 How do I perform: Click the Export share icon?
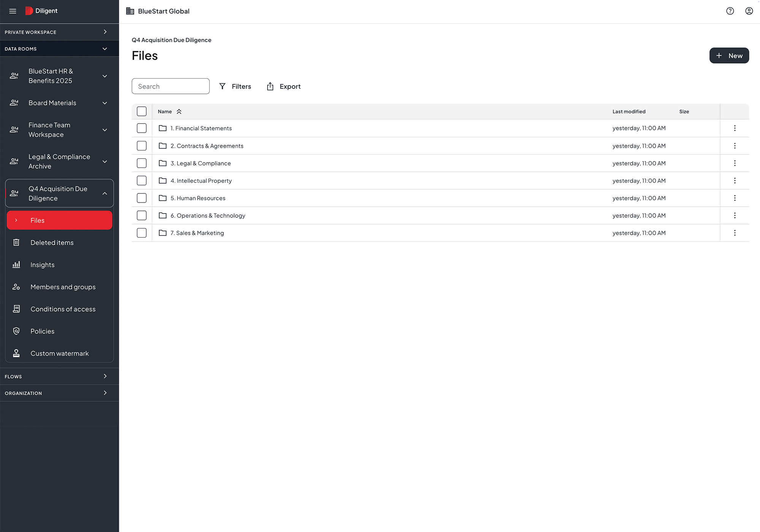[x=270, y=86]
